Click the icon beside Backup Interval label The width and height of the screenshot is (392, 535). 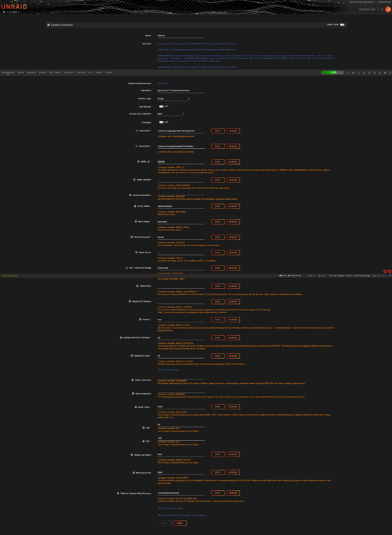120,337
